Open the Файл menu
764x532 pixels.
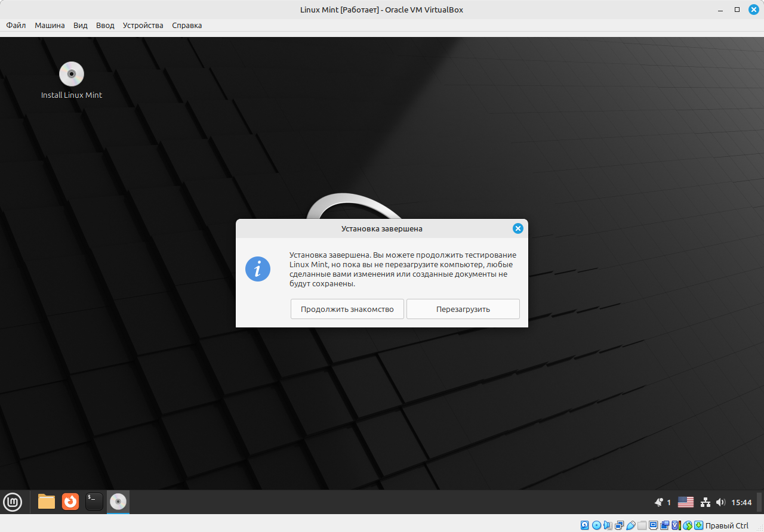[16, 25]
